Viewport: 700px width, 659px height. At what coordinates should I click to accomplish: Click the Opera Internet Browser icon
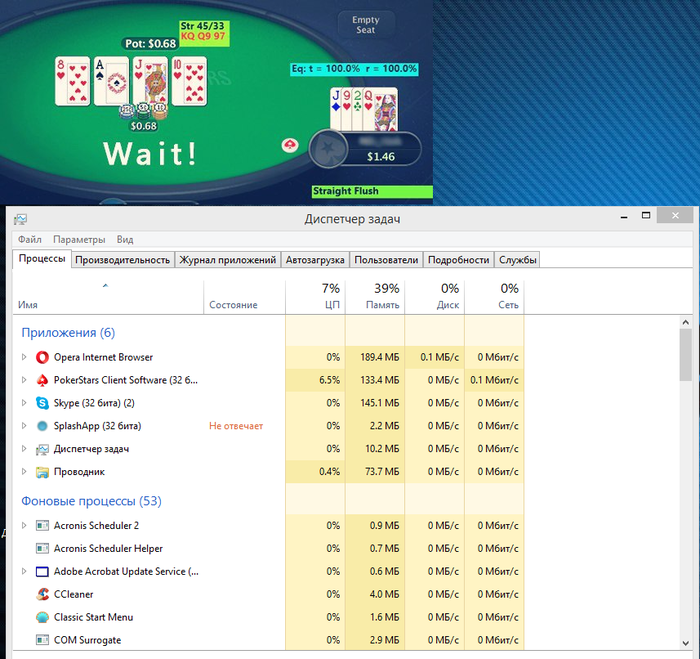pyautogui.click(x=42, y=357)
